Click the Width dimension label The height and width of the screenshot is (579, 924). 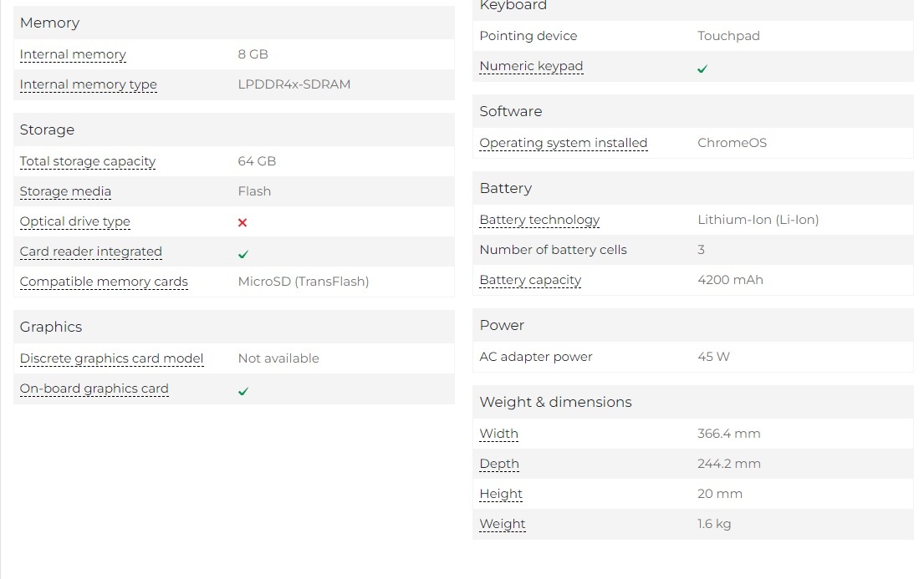point(498,434)
